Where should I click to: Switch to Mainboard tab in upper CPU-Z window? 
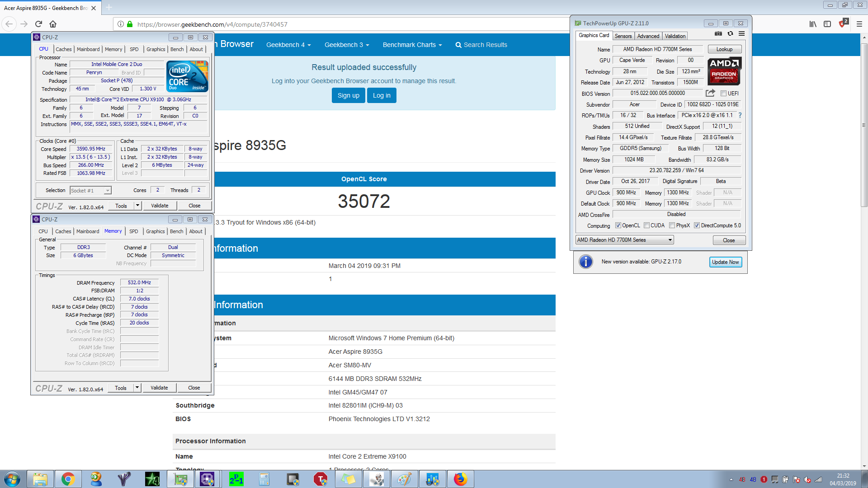click(88, 49)
